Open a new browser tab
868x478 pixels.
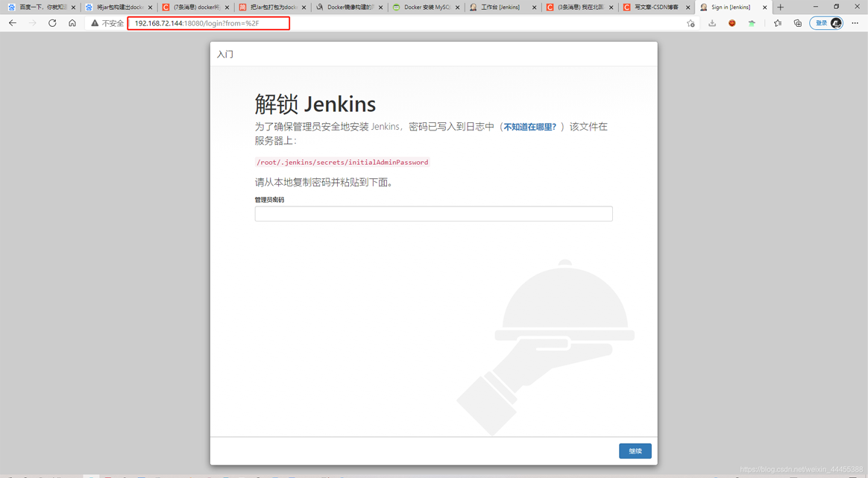tap(781, 7)
